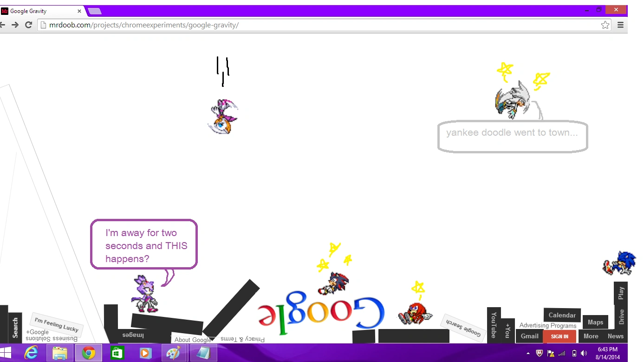Open a new browser tab

pos(94,11)
